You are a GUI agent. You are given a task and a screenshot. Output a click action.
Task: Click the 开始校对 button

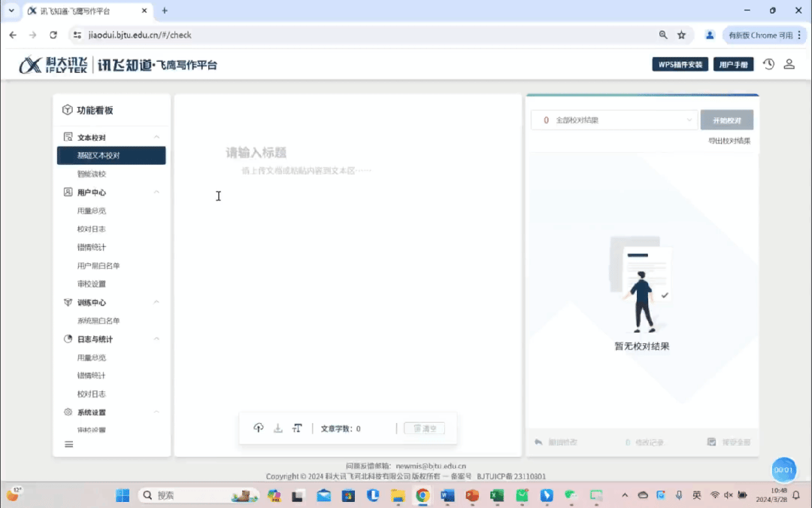point(726,120)
